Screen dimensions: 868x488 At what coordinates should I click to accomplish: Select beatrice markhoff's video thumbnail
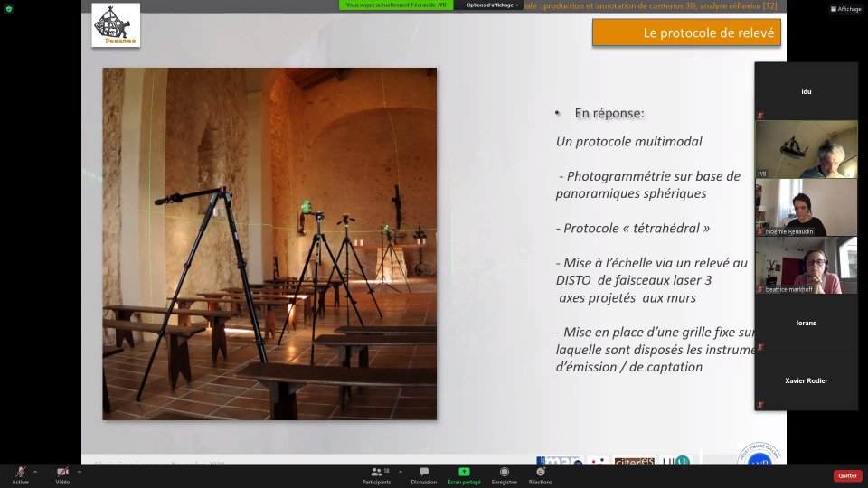pyautogui.click(x=806, y=265)
